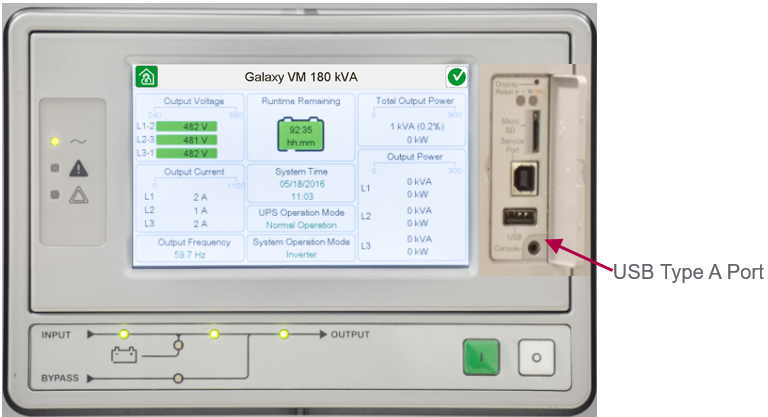Click the lit LED nearest the OUTPUT arrow
This screenshot has width=768, height=417.
[x=284, y=334]
